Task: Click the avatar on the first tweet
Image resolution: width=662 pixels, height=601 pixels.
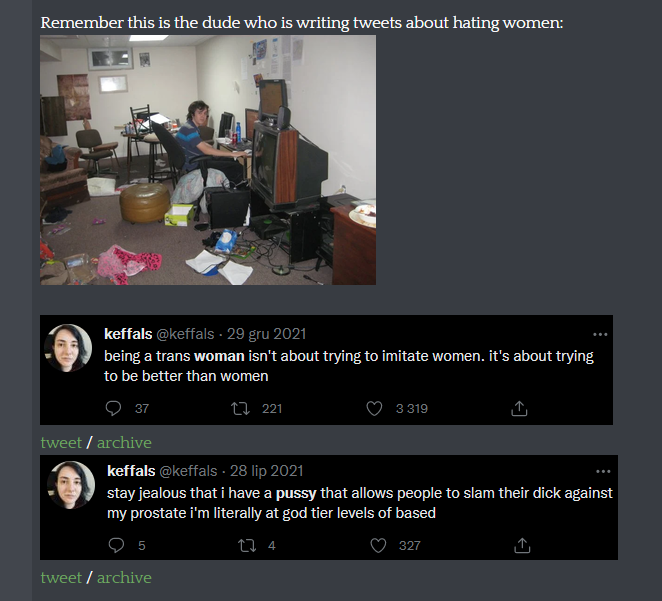Action: click(x=68, y=348)
